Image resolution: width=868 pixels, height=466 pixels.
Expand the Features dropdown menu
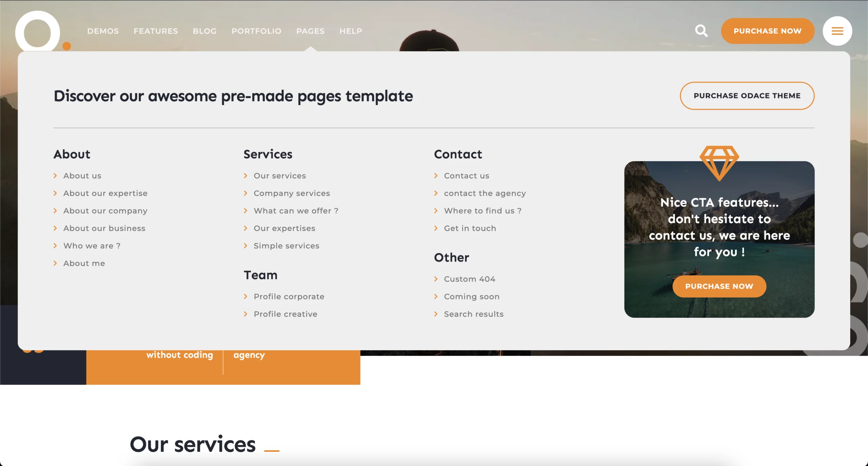pyautogui.click(x=156, y=31)
